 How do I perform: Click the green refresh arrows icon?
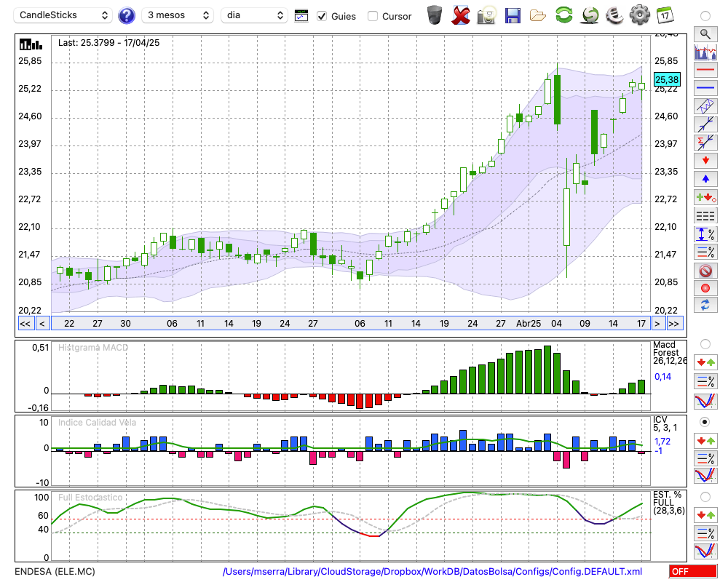pyautogui.click(x=563, y=15)
